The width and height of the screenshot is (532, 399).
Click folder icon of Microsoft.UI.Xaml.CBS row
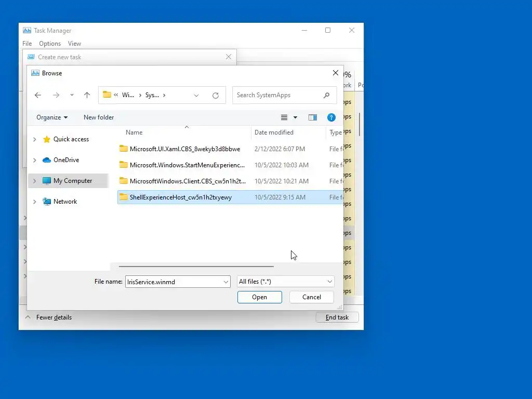[124, 149]
